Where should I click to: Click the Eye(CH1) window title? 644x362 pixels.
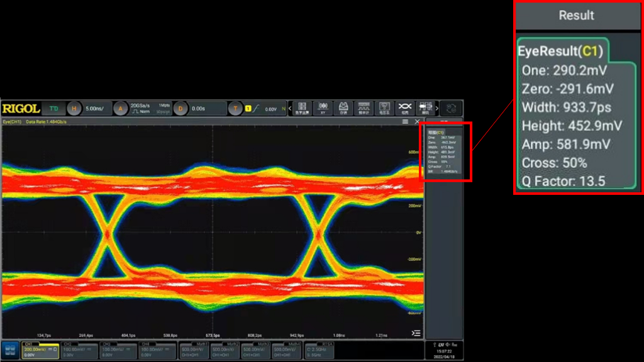(12, 122)
